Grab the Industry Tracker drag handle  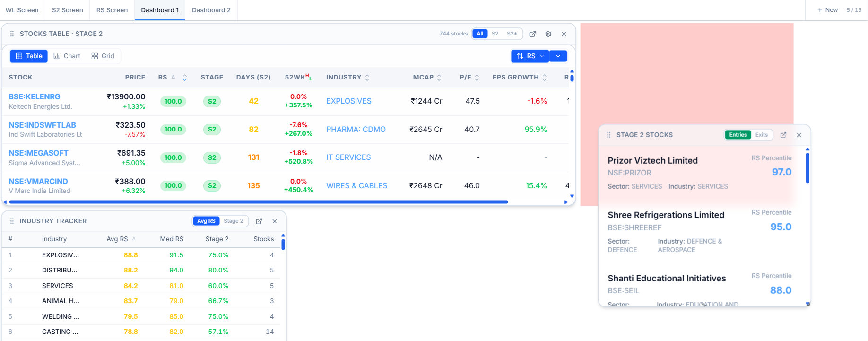pyautogui.click(x=12, y=221)
